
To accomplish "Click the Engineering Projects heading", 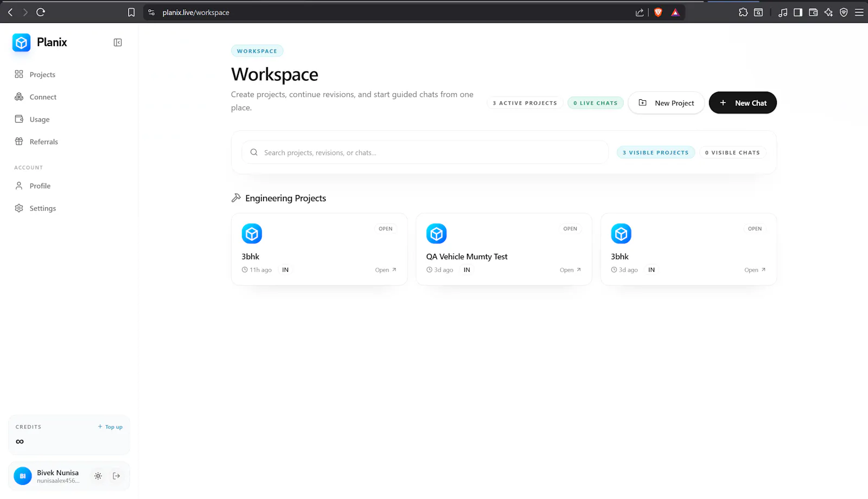I will click(x=285, y=199).
